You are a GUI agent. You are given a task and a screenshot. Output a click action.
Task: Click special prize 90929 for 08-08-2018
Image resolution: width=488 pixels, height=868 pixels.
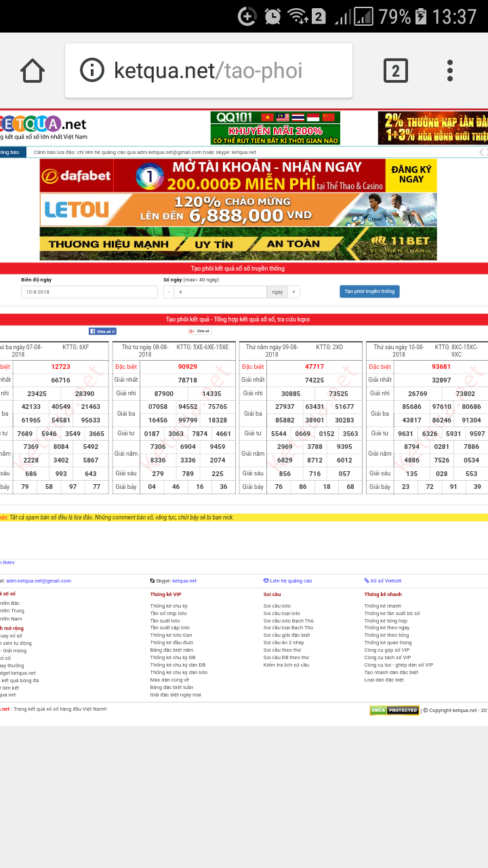coord(188,367)
